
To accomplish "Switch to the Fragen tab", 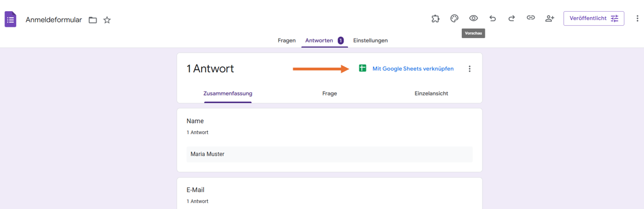I will [x=287, y=41].
